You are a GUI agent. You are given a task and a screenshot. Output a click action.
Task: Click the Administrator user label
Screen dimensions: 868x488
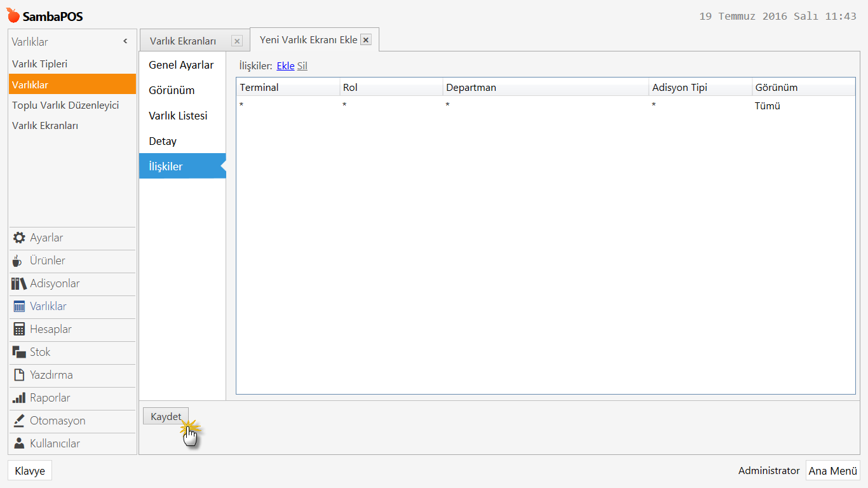tap(769, 471)
